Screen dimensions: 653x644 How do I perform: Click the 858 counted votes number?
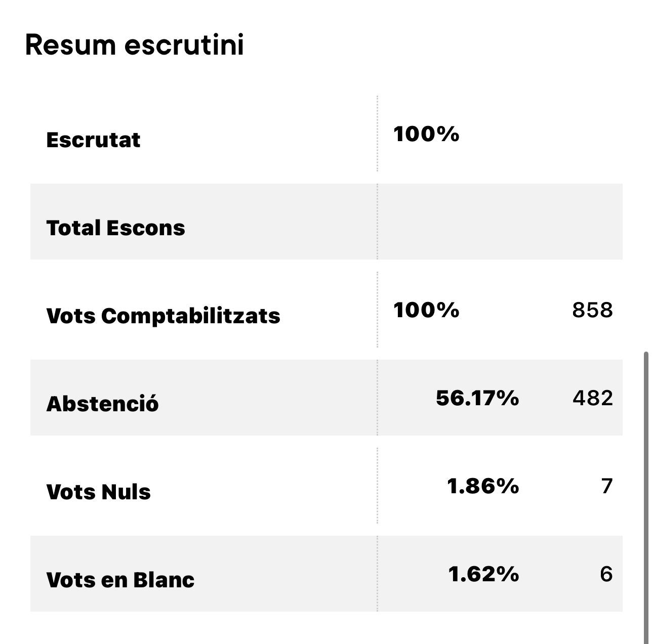[x=592, y=310]
